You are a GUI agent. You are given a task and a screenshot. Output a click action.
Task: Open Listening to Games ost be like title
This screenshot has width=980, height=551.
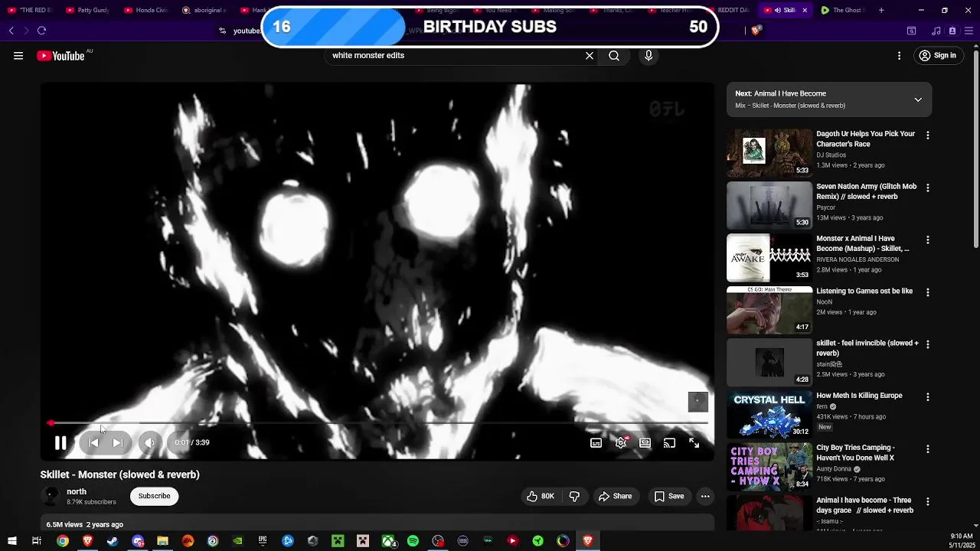[x=864, y=291]
